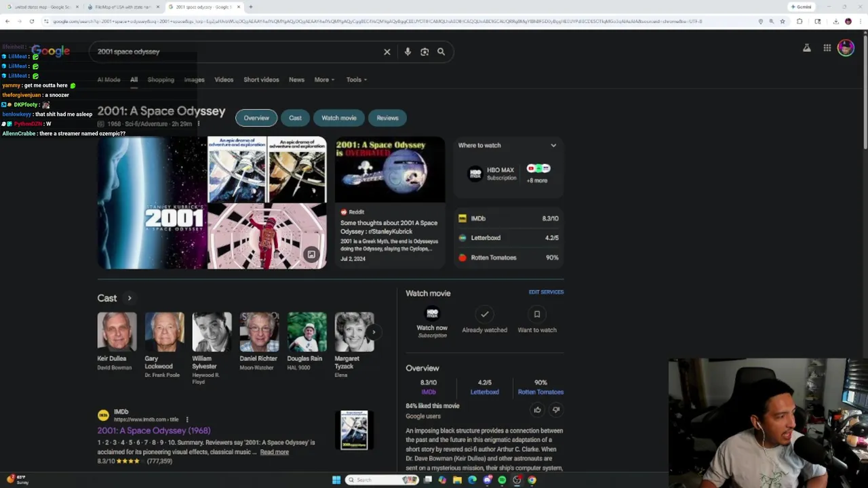
Task: Open image gallery expand icon on poster
Action: point(311,254)
